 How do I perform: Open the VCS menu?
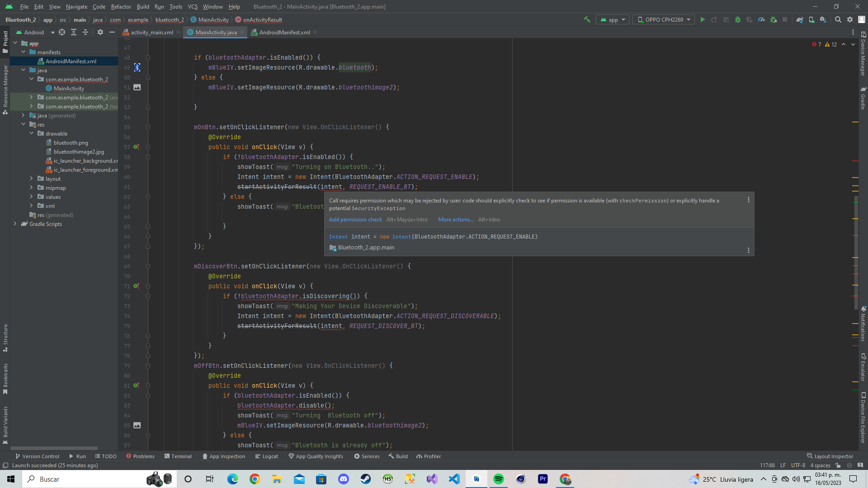click(x=193, y=6)
